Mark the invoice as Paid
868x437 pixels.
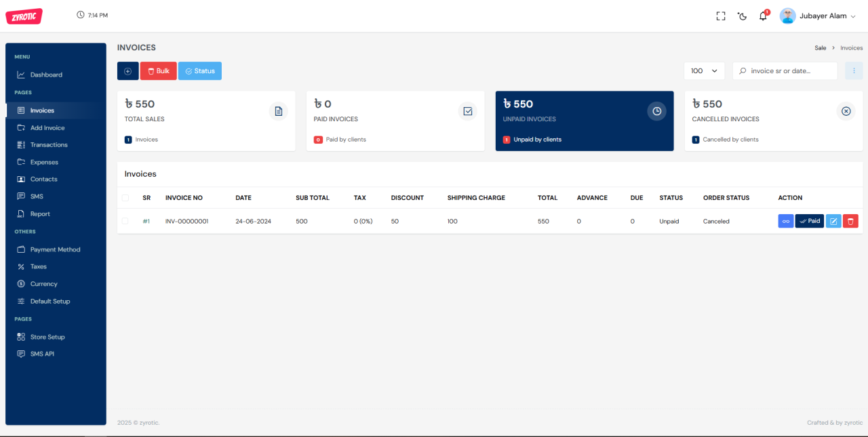(x=809, y=221)
